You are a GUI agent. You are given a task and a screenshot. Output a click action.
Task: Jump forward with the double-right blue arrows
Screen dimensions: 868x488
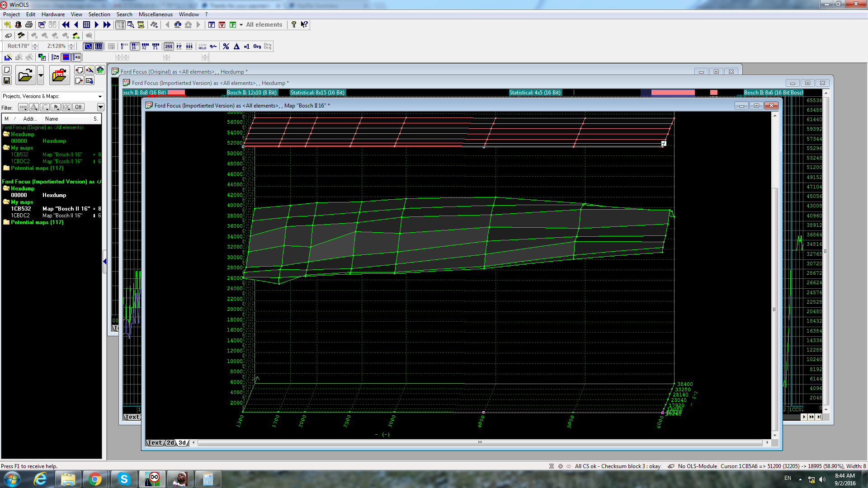pos(107,25)
